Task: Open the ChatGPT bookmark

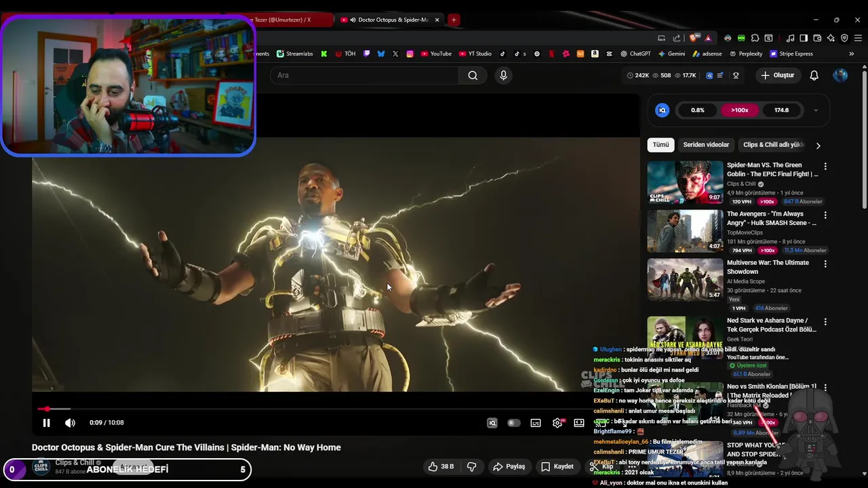Action: pos(635,54)
